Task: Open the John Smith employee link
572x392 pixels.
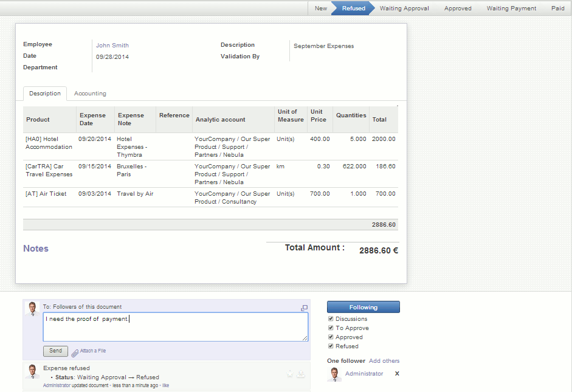Action: point(112,45)
